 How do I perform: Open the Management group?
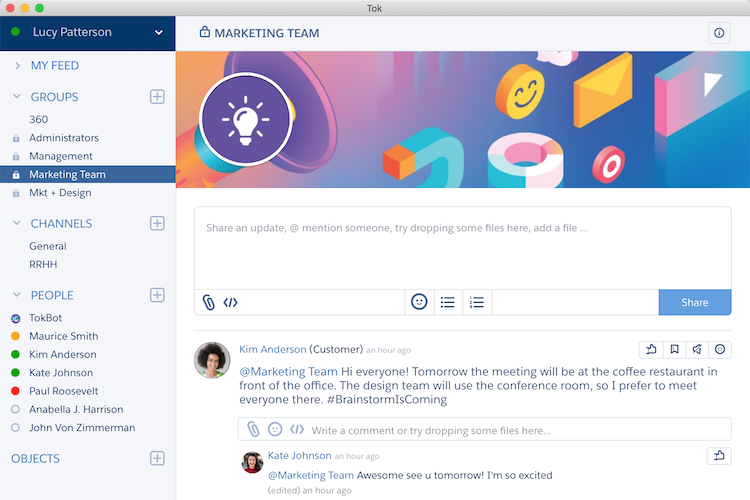[x=61, y=156]
